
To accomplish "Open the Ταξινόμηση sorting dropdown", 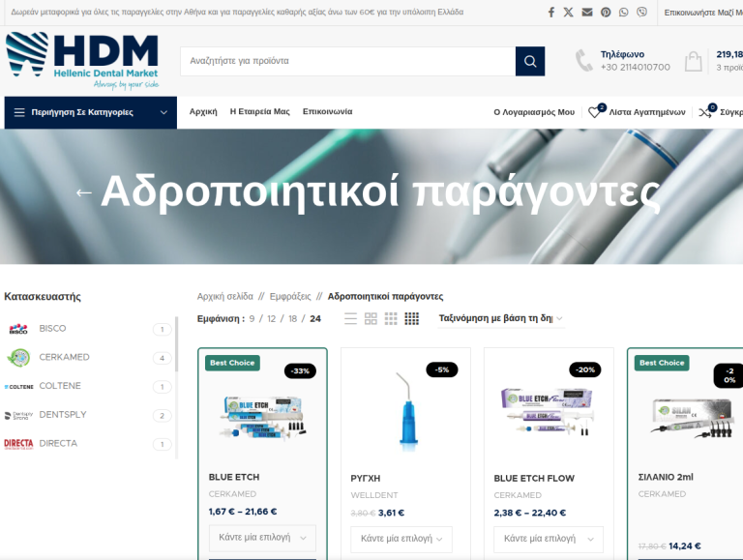I will (x=500, y=318).
